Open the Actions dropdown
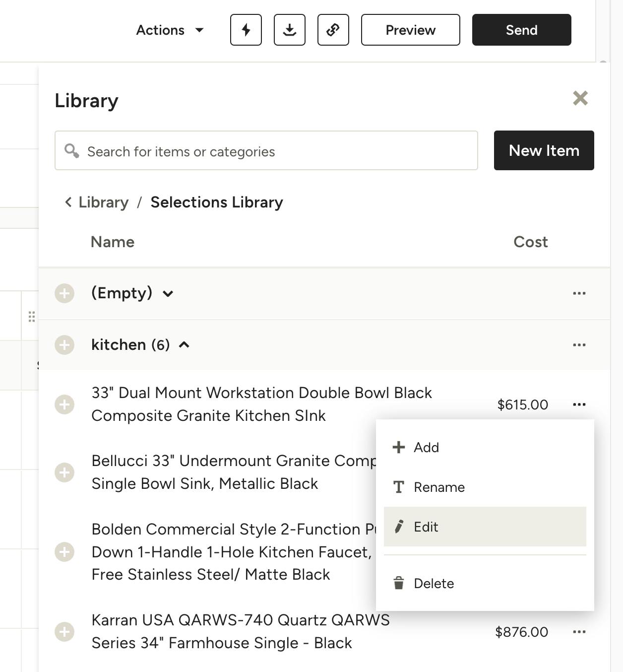Screen dimensions: 623x672 click(170, 30)
